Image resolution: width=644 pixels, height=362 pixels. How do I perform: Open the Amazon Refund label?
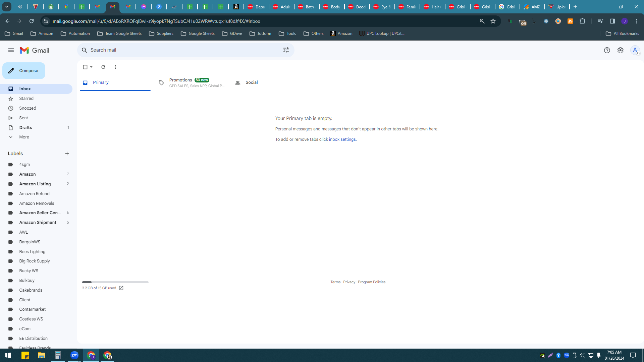click(36, 194)
